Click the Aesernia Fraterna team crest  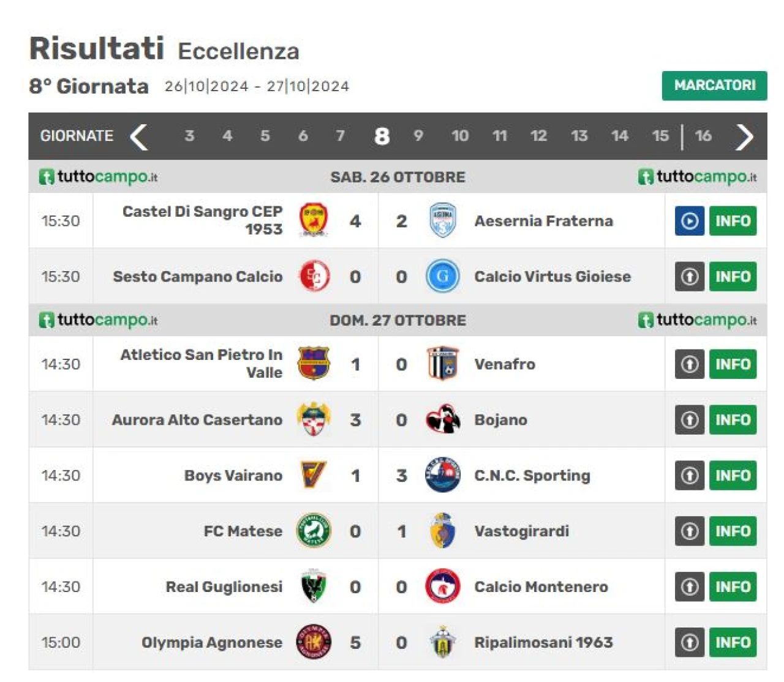tap(442, 220)
